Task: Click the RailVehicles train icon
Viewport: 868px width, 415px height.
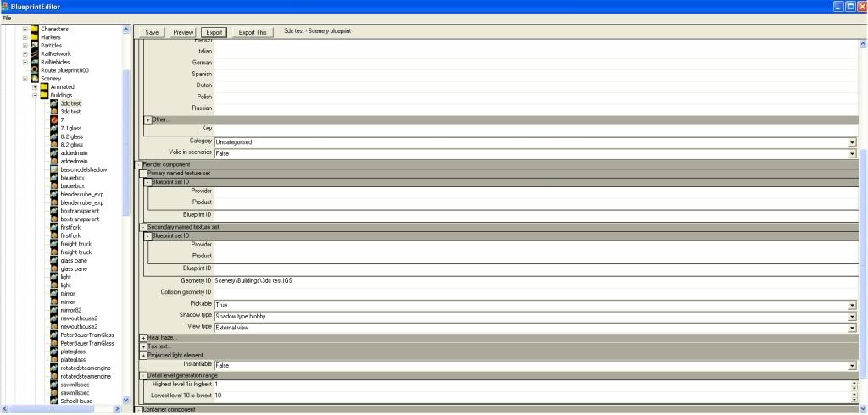Action: click(34, 62)
